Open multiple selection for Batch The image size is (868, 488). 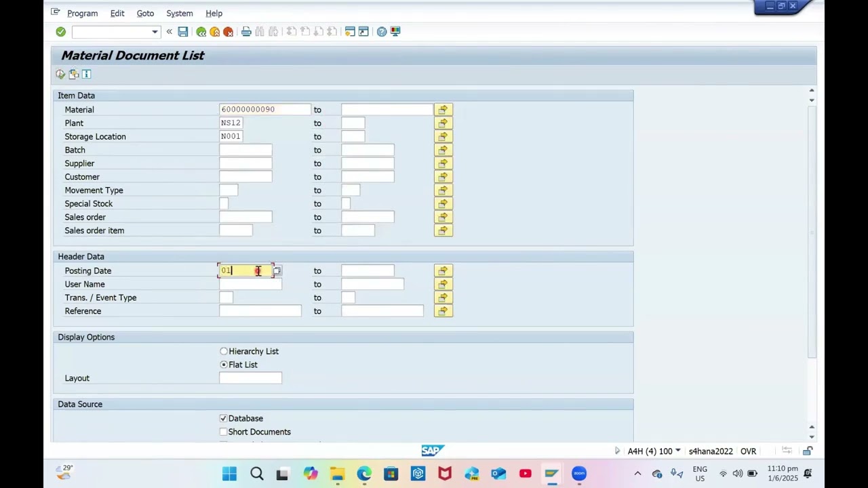click(x=443, y=150)
